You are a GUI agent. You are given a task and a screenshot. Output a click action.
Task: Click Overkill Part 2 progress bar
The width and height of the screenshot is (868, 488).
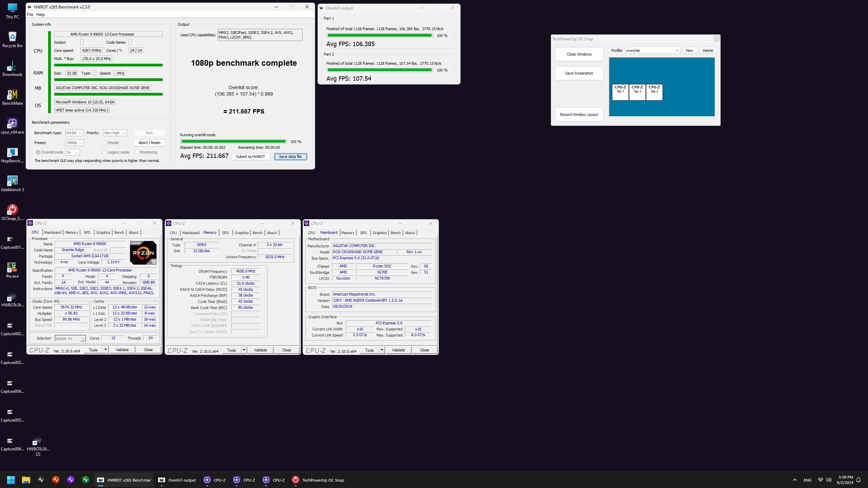[380, 70]
